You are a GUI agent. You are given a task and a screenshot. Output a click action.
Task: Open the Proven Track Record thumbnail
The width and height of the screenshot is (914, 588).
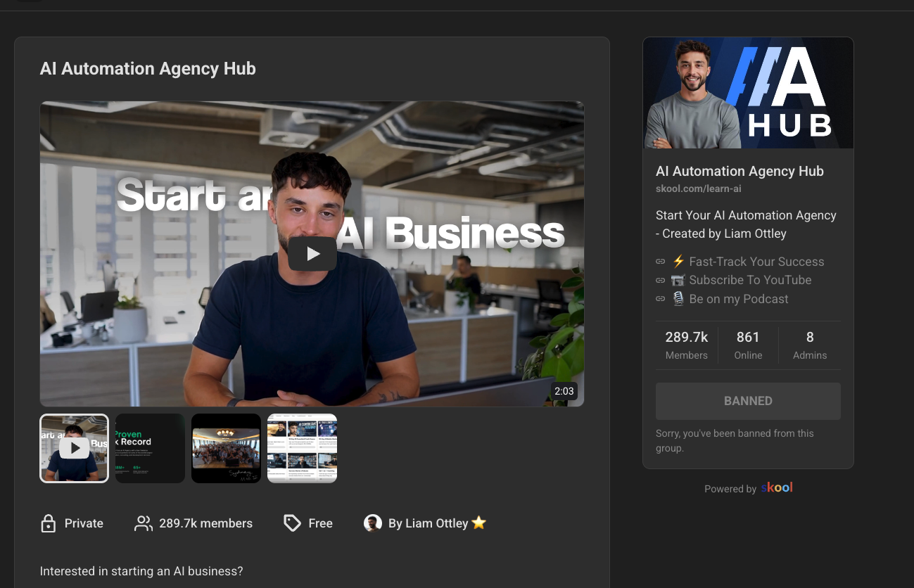150,448
